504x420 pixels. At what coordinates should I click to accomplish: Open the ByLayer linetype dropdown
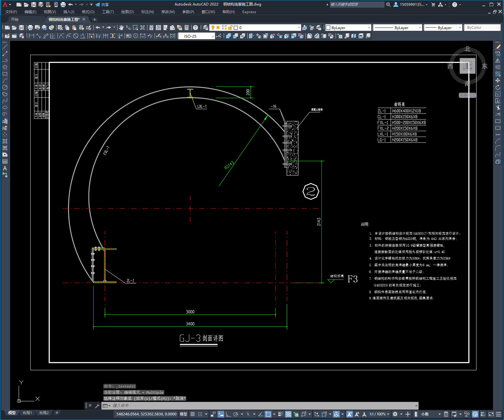pos(398,28)
